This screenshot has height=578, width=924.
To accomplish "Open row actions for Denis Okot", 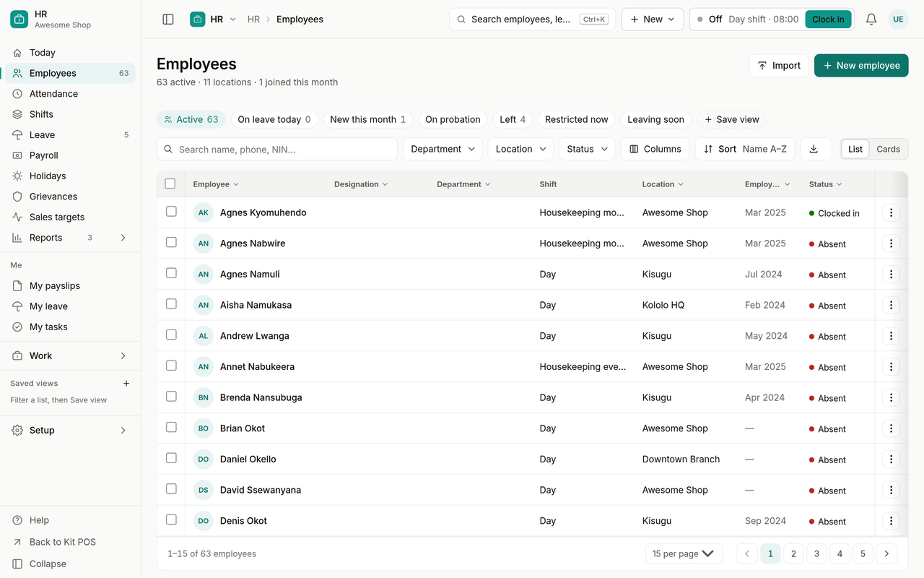I will pos(891,521).
